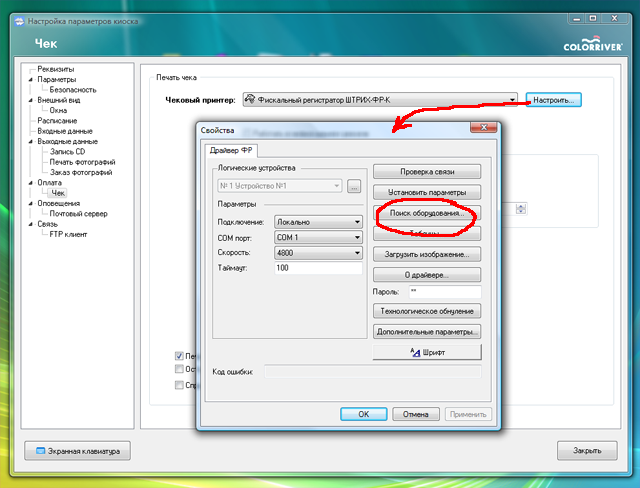Click the ellipsis button beside Устройство №1
Viewport: 640px width, 488px height.
click(353, 187)
